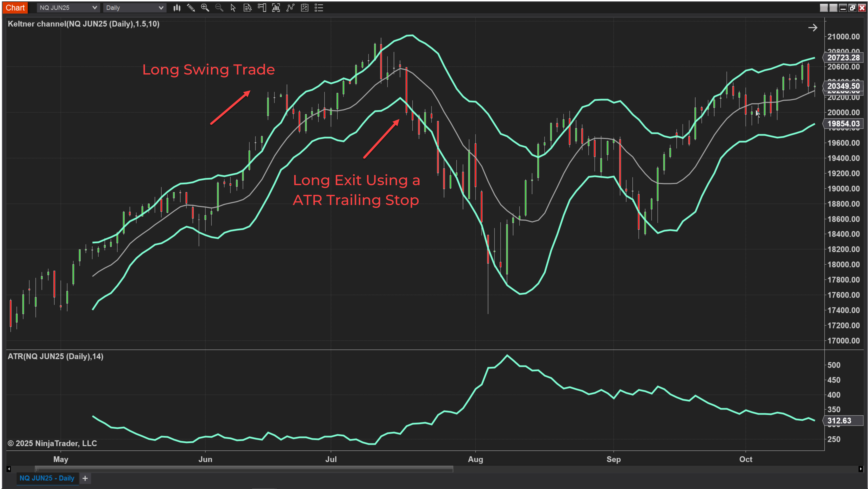The width and height of the screenshot is (868, 489).
Task: Click the Jun label on time axis
Action: [206, 459]
